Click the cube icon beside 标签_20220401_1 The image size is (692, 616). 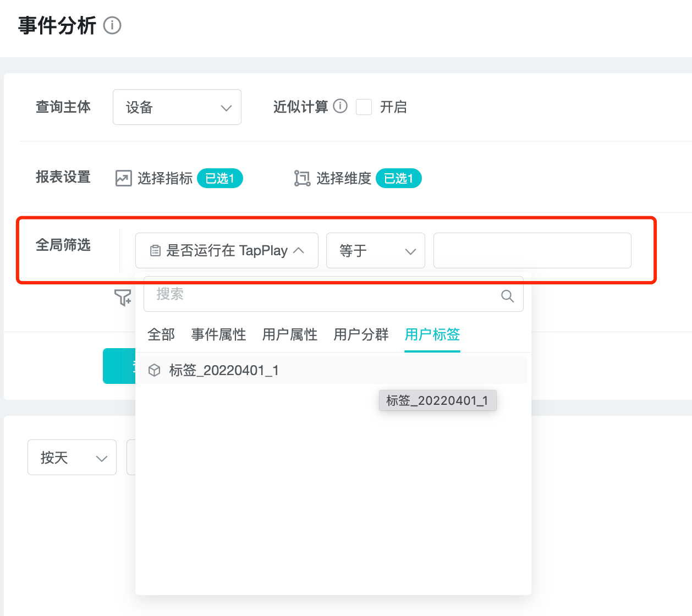[x=154, y=370]
